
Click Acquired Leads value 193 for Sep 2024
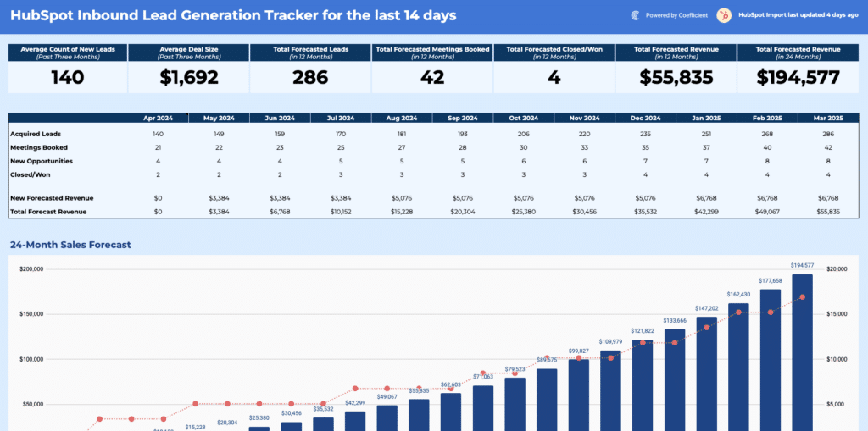[x=462, y=134]
